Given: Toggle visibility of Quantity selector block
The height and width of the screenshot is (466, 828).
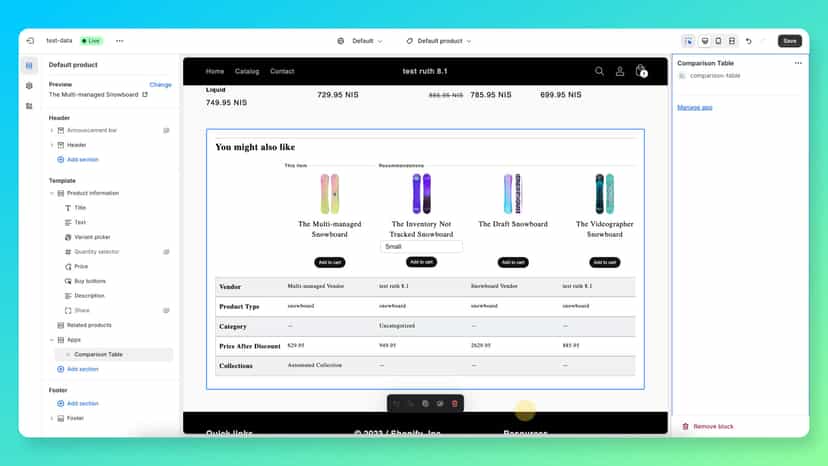Looking at the screenshot, I should (x=166, y=252).
